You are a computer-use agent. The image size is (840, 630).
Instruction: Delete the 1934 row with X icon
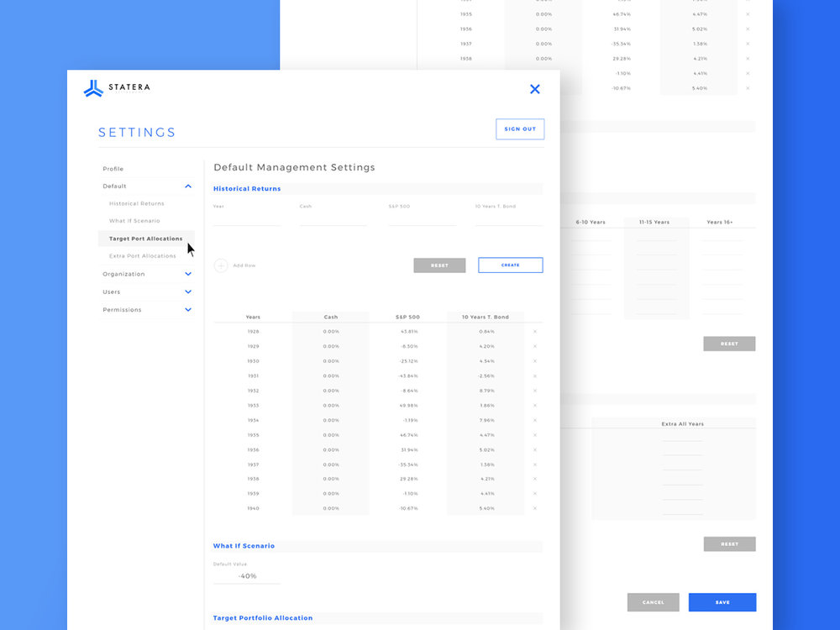535,420
